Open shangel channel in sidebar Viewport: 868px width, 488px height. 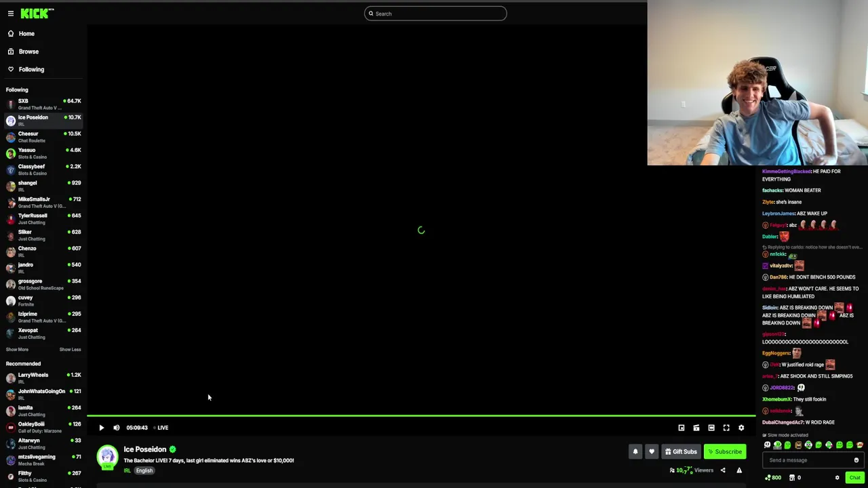click(x=43, y=186)
